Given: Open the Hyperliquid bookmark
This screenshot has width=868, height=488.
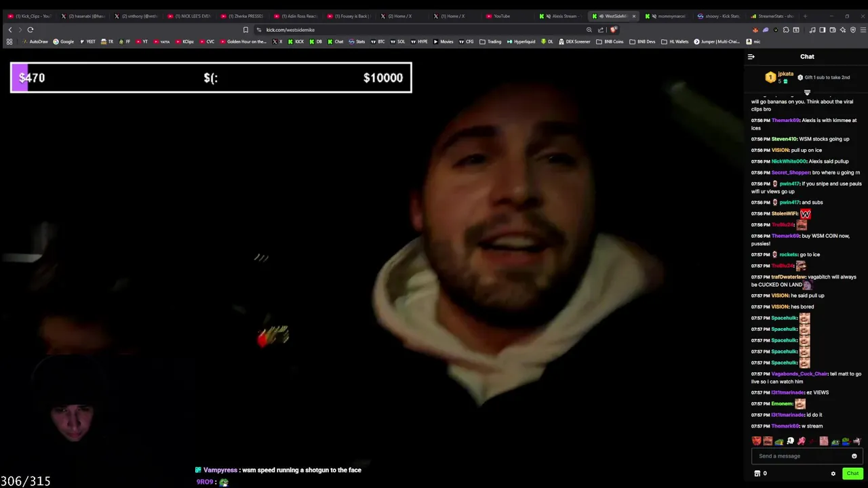Looking at the screenshot, I should (521, 41).
